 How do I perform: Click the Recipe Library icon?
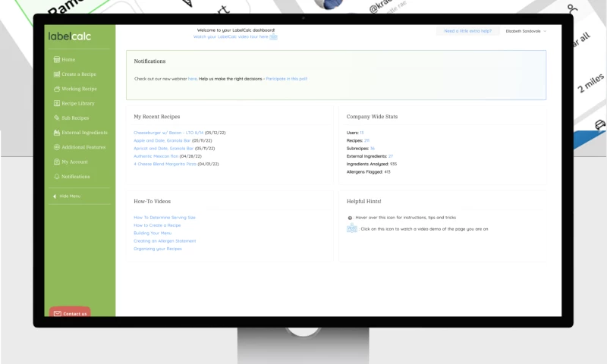tap(56, 103)
